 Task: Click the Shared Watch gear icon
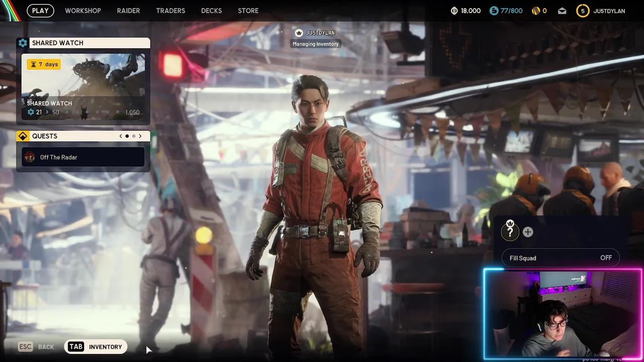click(x=23, y=43)
